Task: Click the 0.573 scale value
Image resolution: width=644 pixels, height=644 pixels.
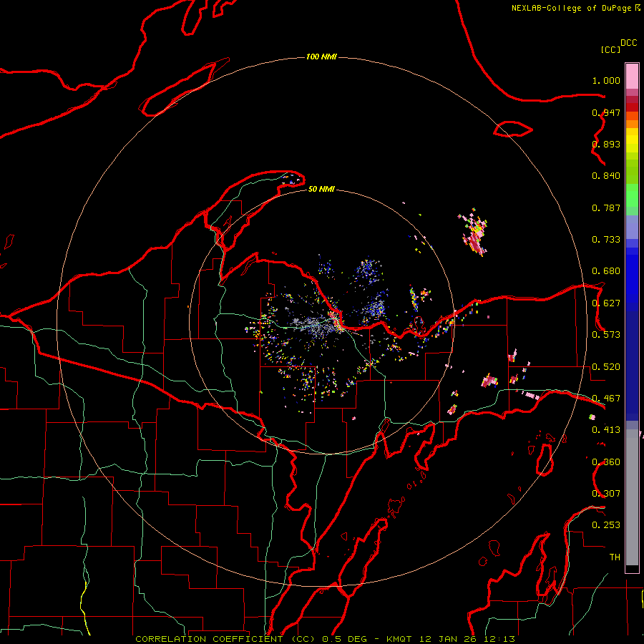Action: (x=606, y=335)
